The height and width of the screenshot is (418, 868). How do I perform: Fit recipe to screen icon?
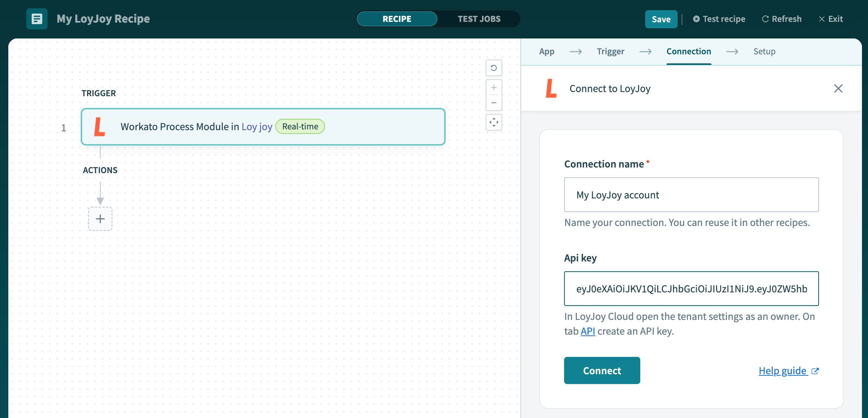pyautogui.click(x=494, y=122)
